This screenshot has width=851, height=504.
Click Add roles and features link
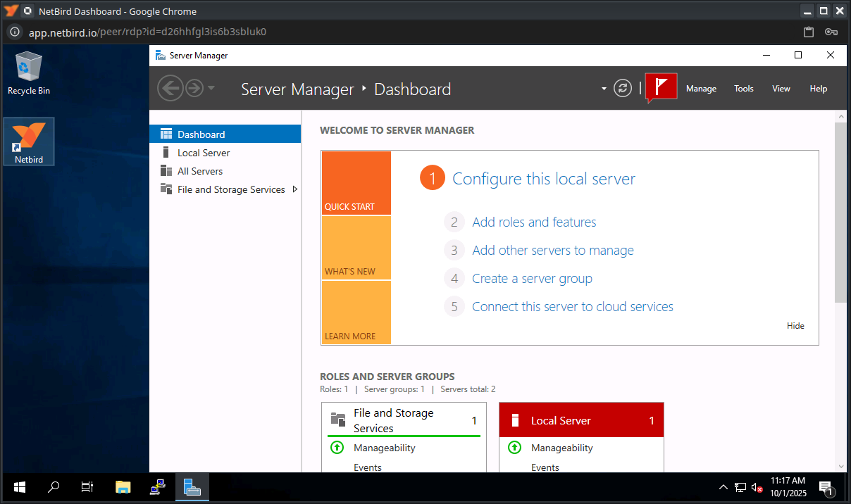(x=534, y=222)
